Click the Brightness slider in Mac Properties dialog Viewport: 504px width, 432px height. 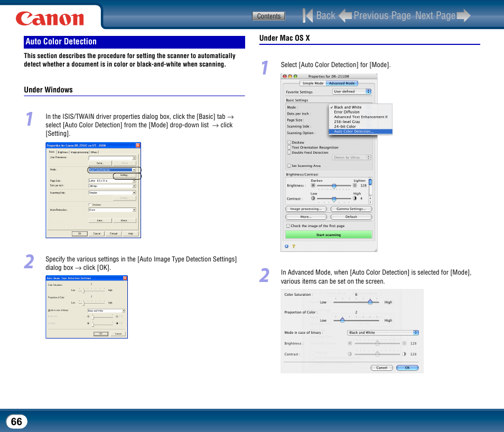[x=334, y=186]
